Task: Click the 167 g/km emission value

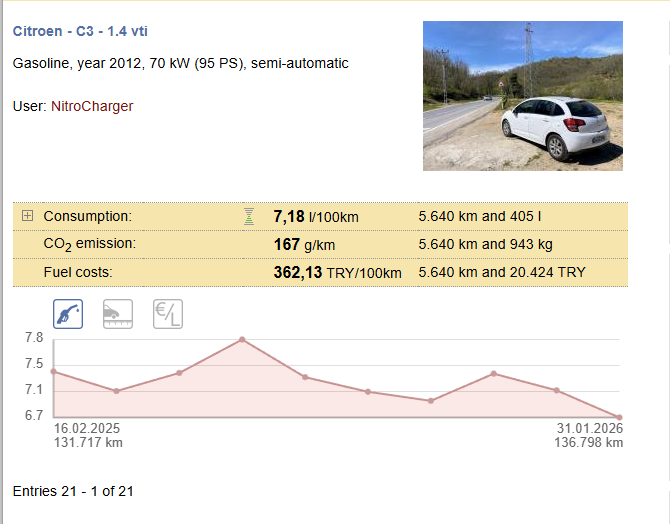Action: 302,244
